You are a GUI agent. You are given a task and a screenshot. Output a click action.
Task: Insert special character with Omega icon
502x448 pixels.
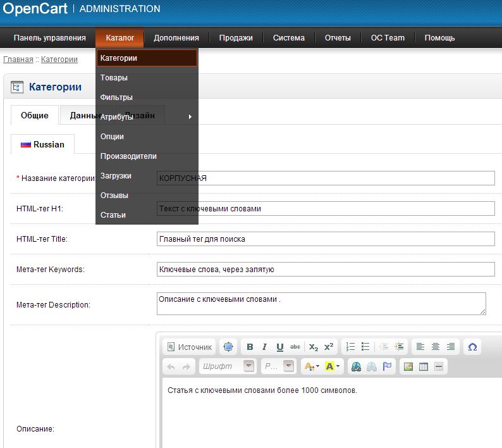click(472, 347)
